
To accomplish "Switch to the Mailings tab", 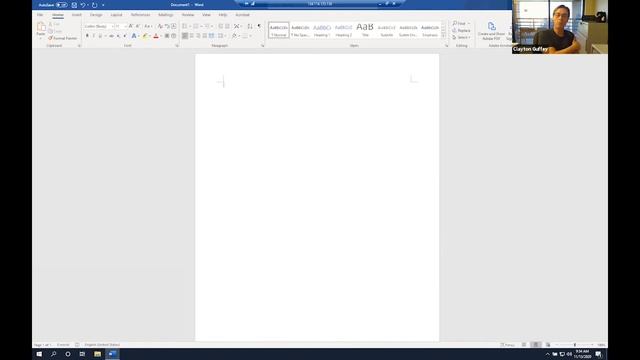I will click(166, 15).
